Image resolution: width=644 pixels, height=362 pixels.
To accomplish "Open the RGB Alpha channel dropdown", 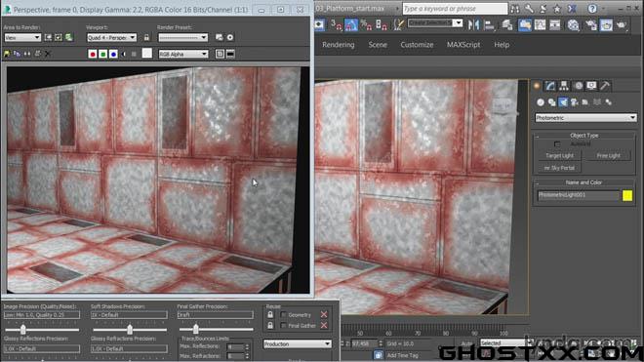I will tap(183, 54).
